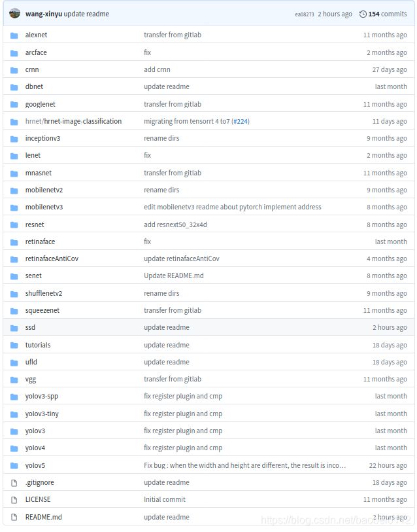Screen dimensions: 417x532
Task: Open 'Fix bug : when the width' commit
Action: tap(245, 465)
